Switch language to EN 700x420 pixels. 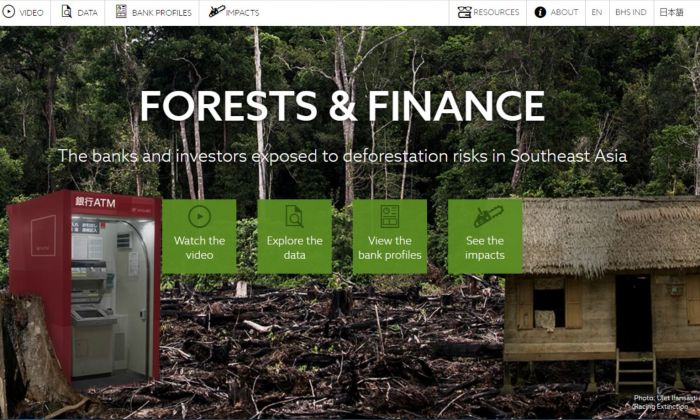[596, 12]
